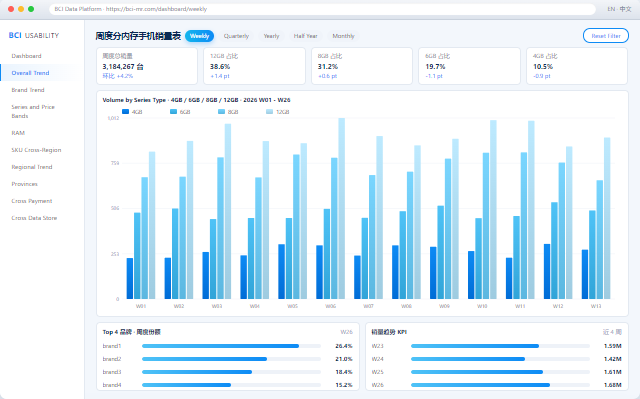Switch to the Monthly tab
Viewport: 640px width, 399px height.
[x=343, y=36]
